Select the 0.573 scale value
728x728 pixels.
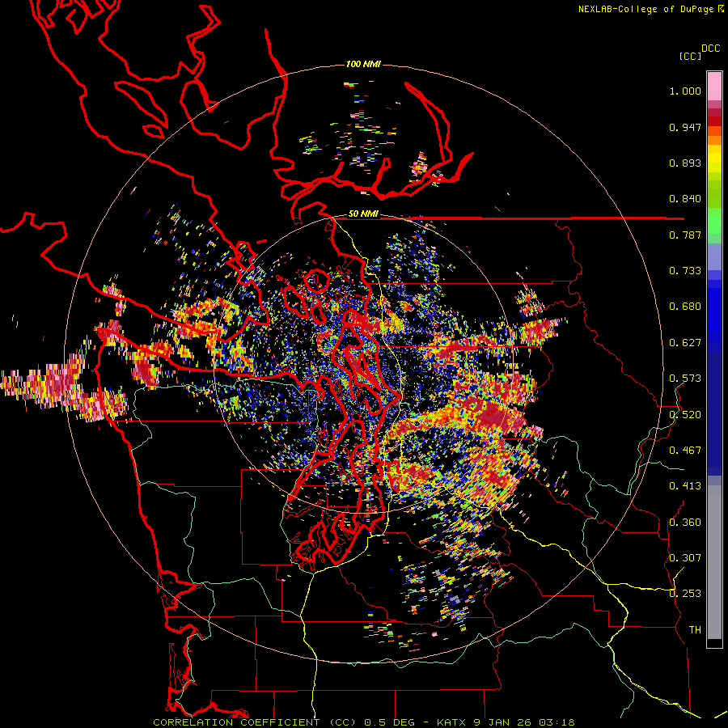click(x=685, y=379)
